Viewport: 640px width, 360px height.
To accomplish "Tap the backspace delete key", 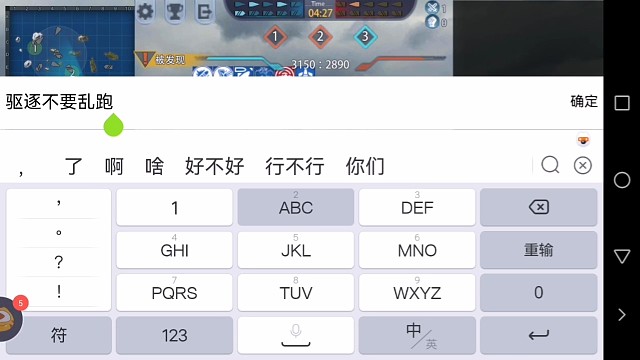I will pos(538,207).
